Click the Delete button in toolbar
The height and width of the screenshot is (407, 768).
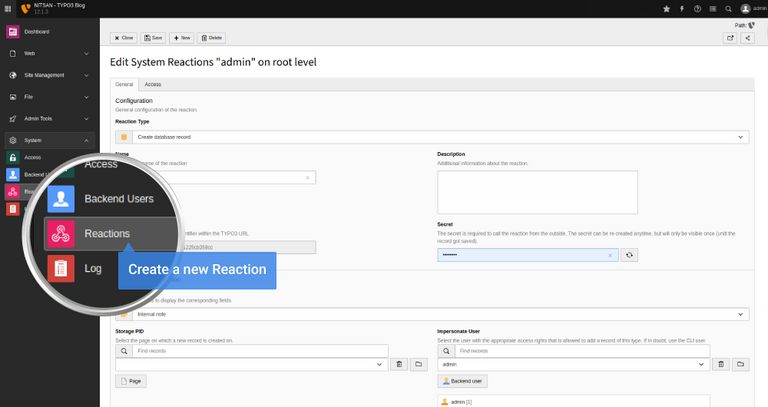coord(212,37)
